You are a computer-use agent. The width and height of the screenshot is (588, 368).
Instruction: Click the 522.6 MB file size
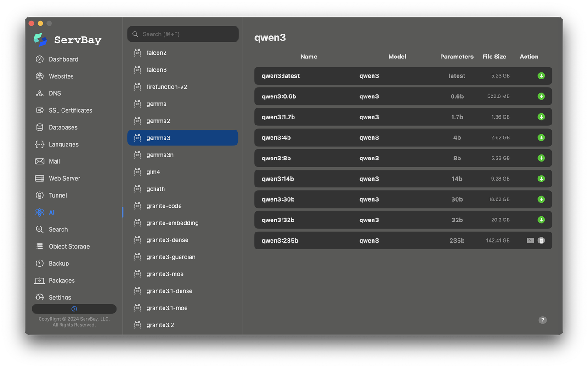click(x=498, y=96)
